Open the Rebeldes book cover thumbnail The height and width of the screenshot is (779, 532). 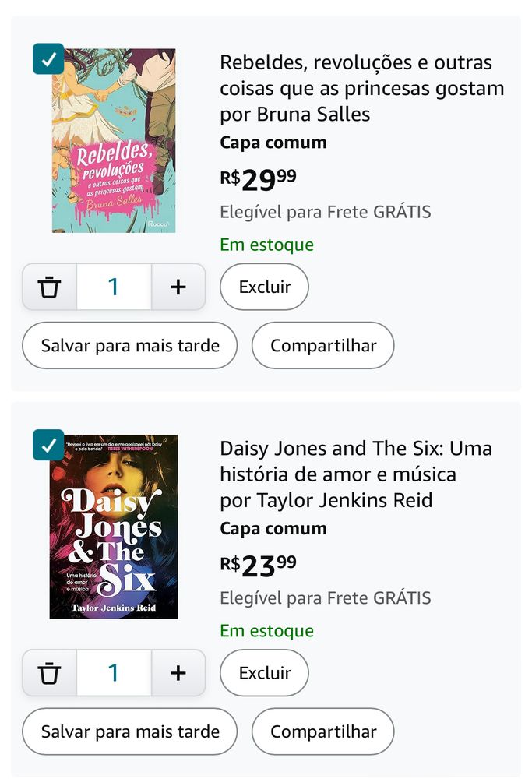[x=114, y=140]
